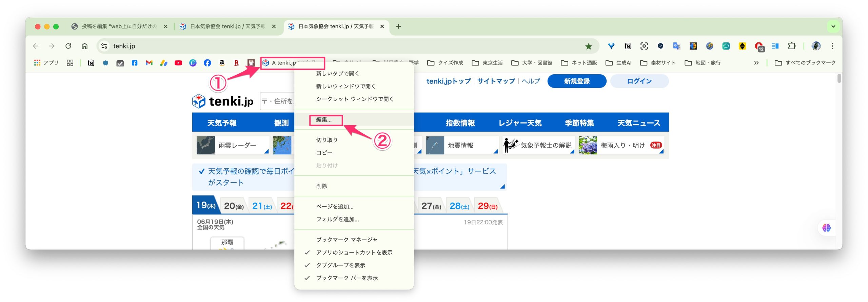Select 削除 in the context menu
This screenshot has height=302, width=868.
point(354,186)
